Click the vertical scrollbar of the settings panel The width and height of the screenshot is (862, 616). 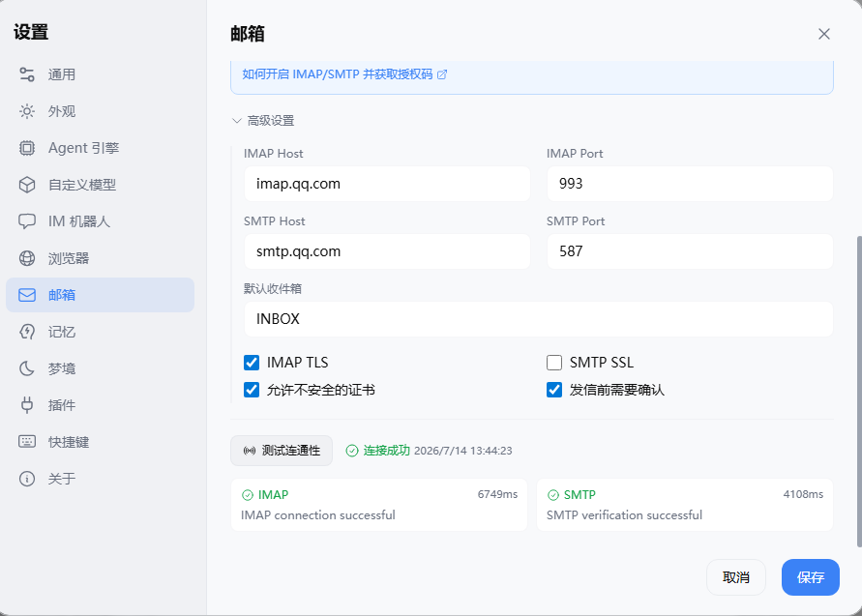pyautogui.click(x=859, y=392)
